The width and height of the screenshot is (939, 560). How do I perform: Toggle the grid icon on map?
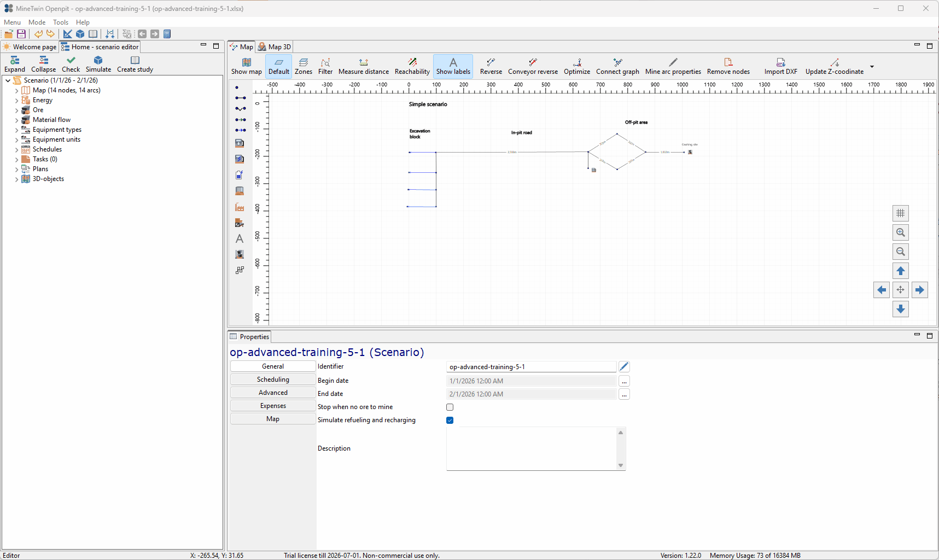pyautogui.click(x=901, y=213)
